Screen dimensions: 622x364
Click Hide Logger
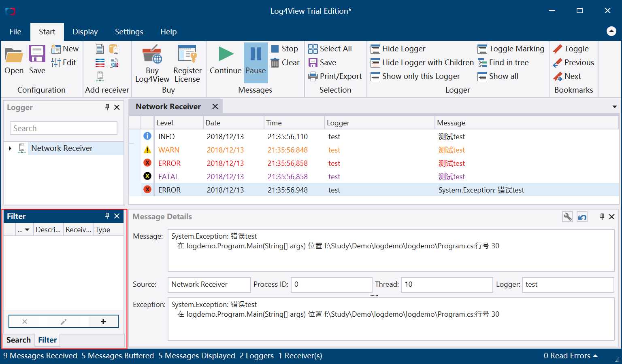tap(398, 49)
